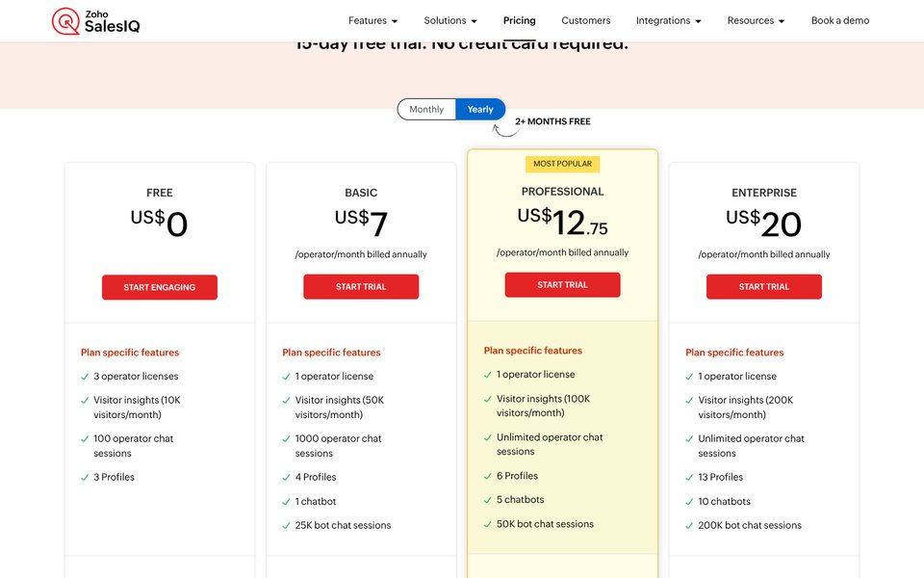The width and height of the screenshot is (924, 578).
Task: Click the US$12.75 price
Action: tap(563, 223)
